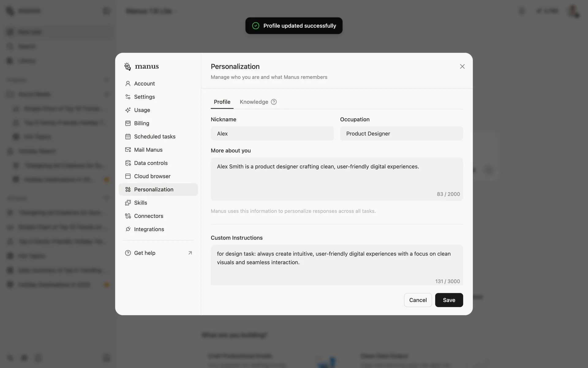Select the Profile tab

(222, 102)
